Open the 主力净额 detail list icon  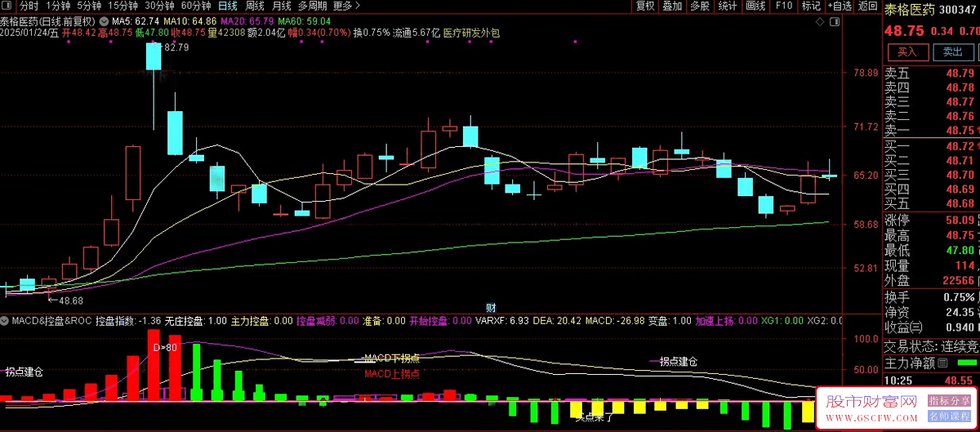tap(942, 363)
